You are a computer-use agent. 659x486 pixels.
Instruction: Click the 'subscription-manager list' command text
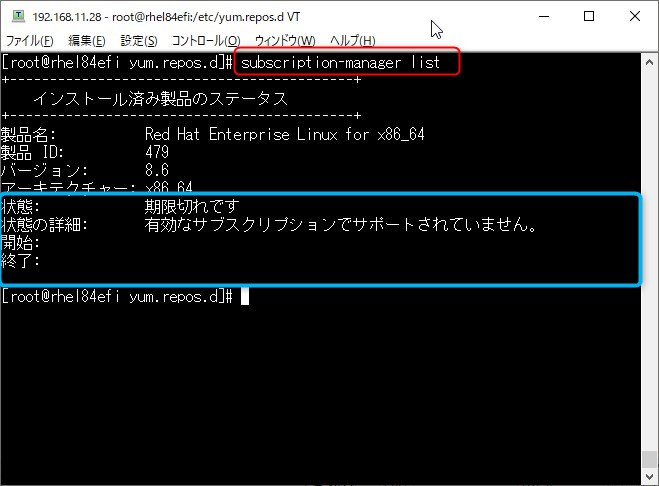coord(340,62)
